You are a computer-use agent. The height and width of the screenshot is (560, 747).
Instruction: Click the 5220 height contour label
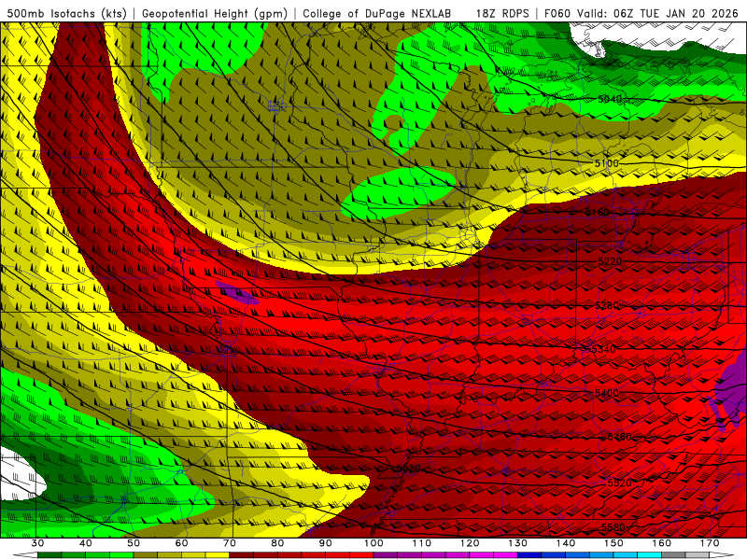pos(610,261)
